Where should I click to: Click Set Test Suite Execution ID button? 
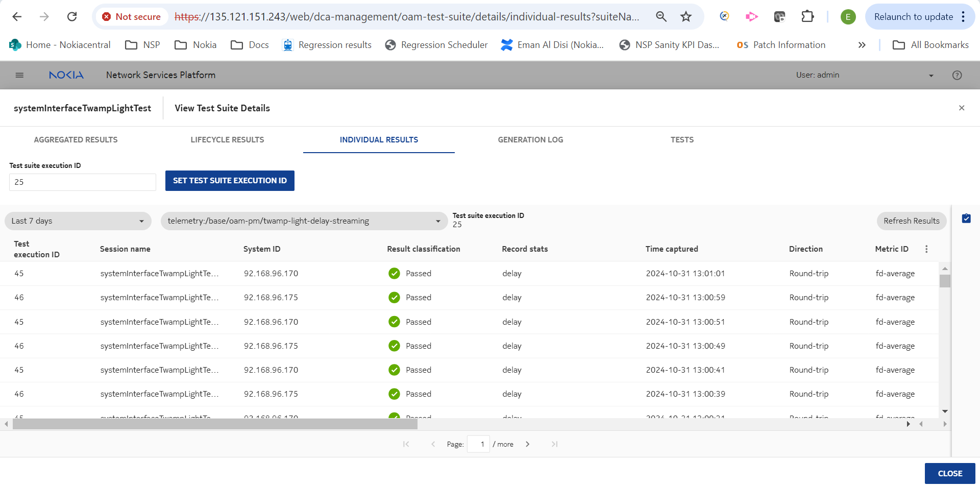pyautogui.click(x=230, y=181)
